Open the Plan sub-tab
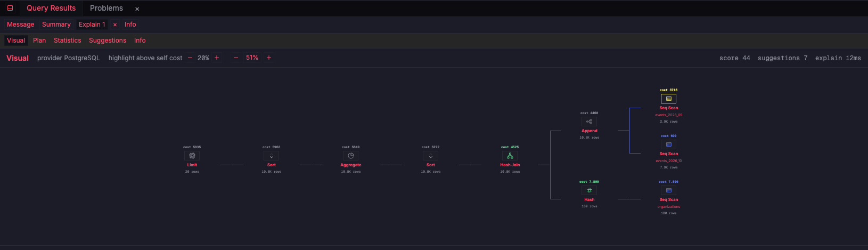The width and height of the screenshot is (868, 250). (39, 41)
